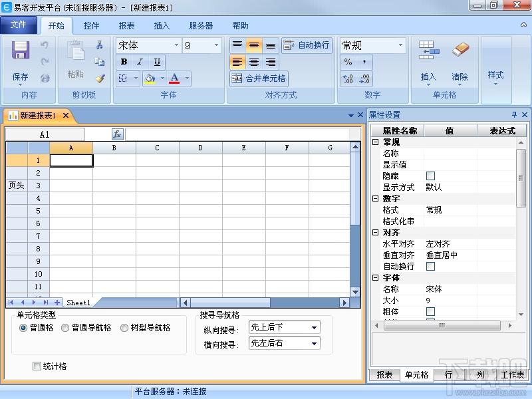This screenshot has width=532, height=399.
Task: Toggle Underline formatting
Action: [x=157, y=62]
